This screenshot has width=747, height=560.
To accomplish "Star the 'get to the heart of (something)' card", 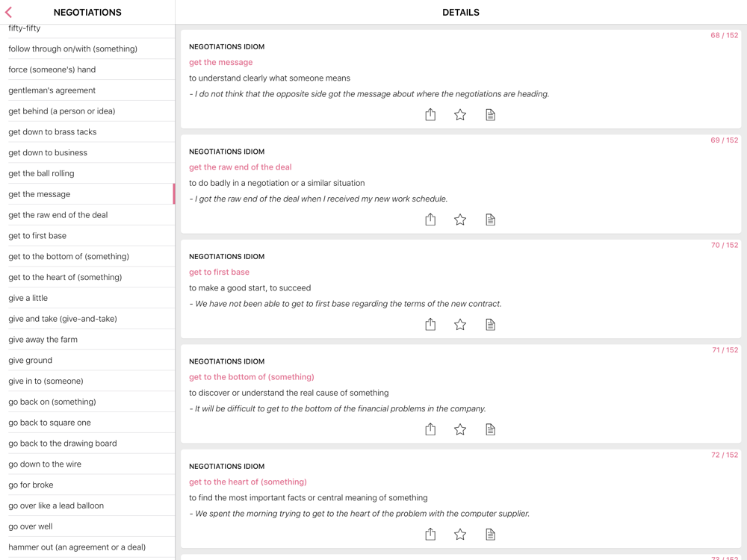I will (460, 534).
